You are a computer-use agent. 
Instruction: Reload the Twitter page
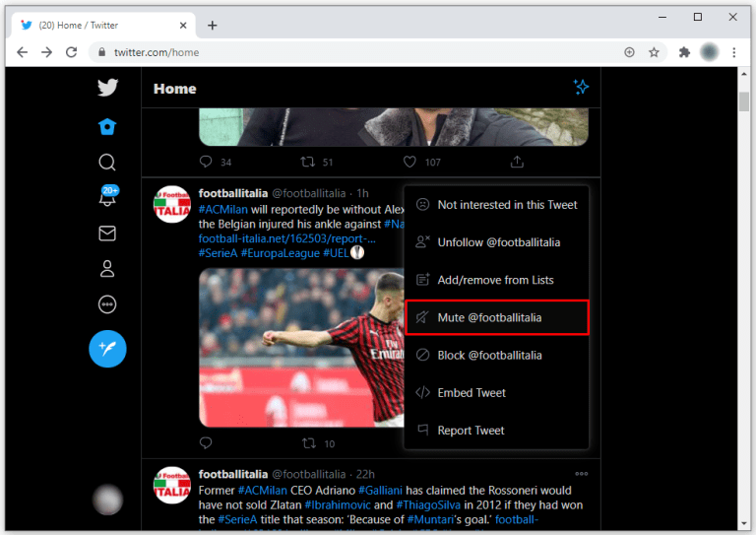click(71, 52)
